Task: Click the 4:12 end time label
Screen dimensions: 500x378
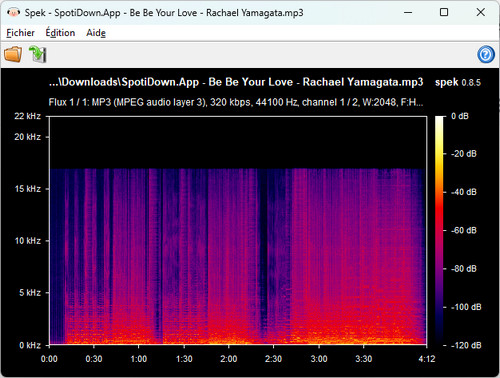Action: 427,359
